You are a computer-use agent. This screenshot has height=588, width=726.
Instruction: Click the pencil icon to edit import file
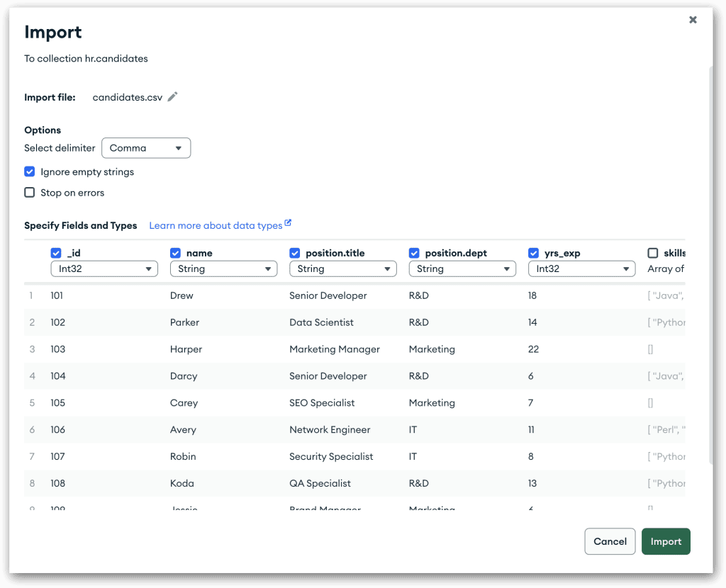172,97
